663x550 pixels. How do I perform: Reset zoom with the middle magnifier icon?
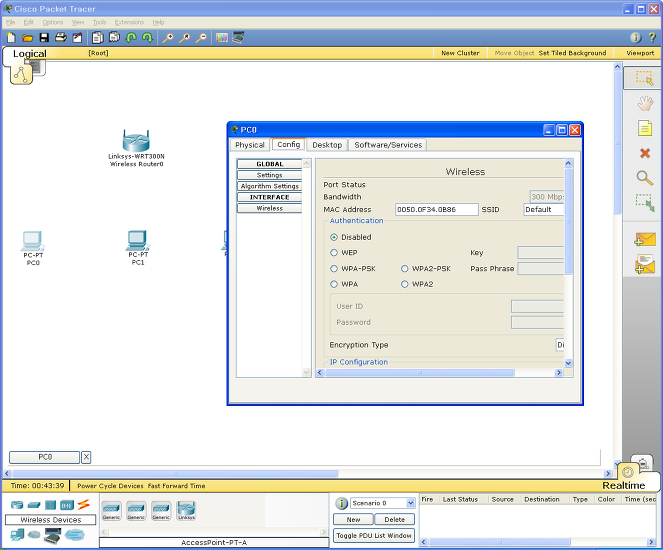[184, 38]
